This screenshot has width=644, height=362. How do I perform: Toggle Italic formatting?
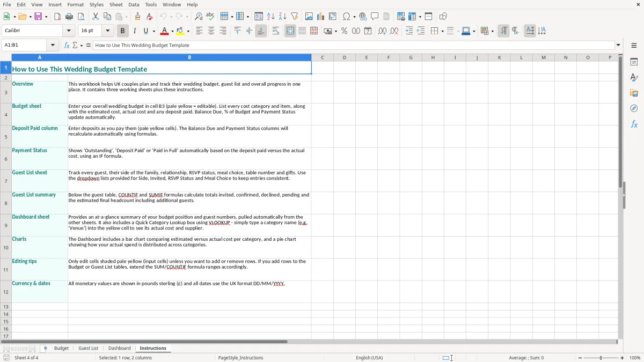134,31
